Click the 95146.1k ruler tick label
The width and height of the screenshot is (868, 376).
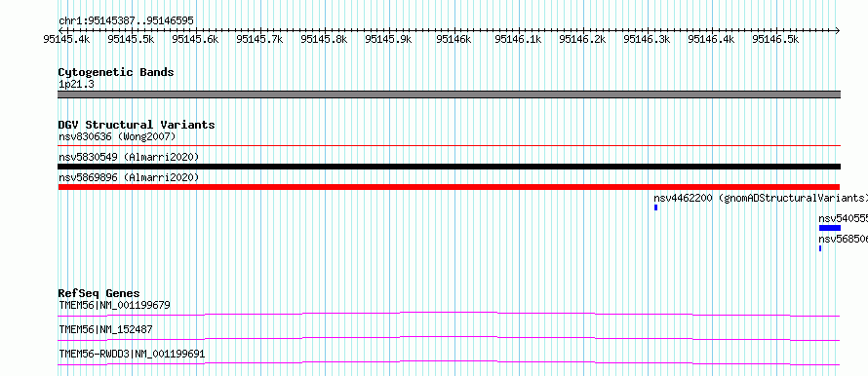tap(518, 39)
